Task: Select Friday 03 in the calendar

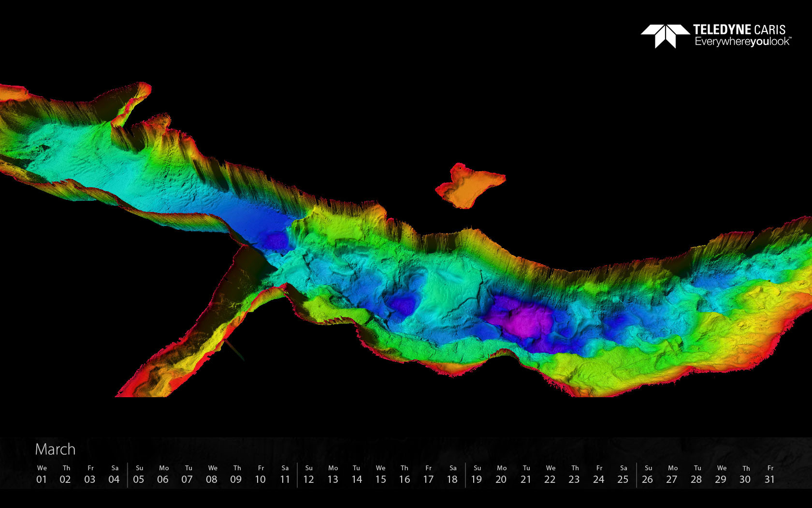Action: (90, 475)
